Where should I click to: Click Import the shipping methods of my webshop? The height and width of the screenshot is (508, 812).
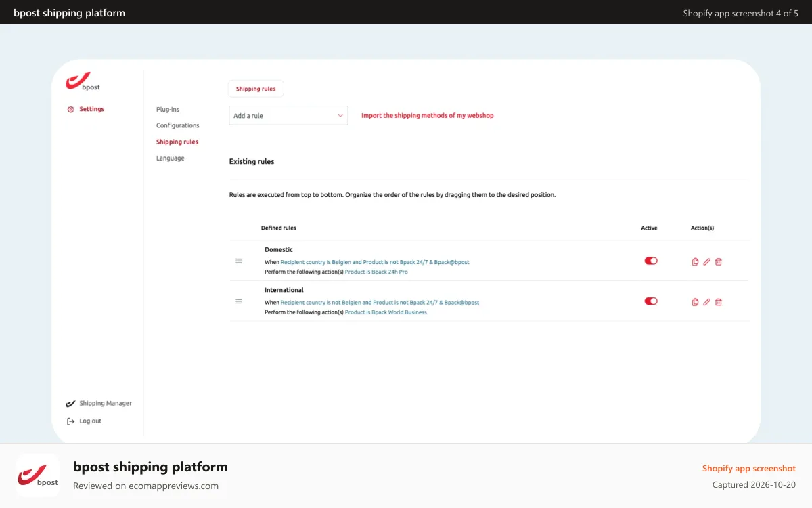click(428, 116)
